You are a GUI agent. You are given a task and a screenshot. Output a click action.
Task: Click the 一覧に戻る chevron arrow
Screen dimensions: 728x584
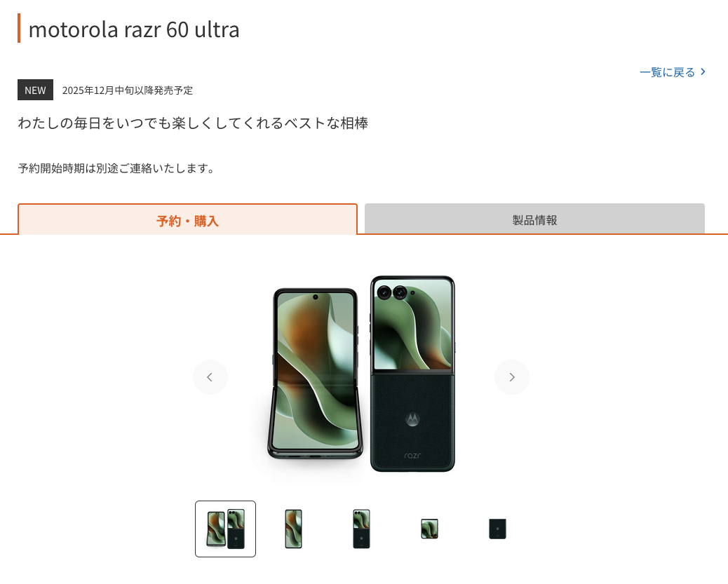[x=703, y=72]
